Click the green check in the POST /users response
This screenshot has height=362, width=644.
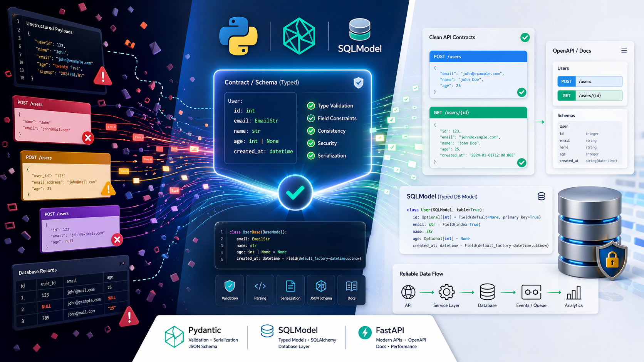522,92
